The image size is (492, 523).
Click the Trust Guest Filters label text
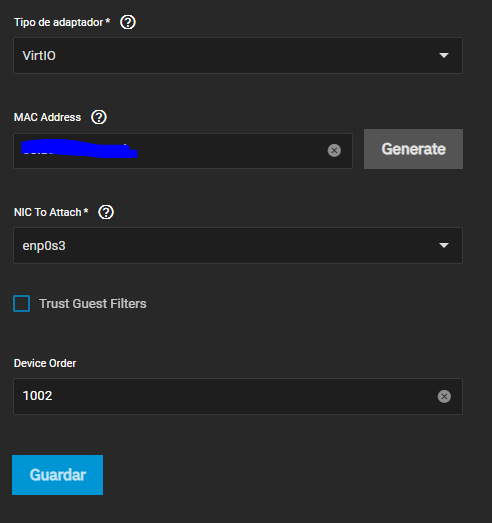pyautogui.click(x=93, y=304)
